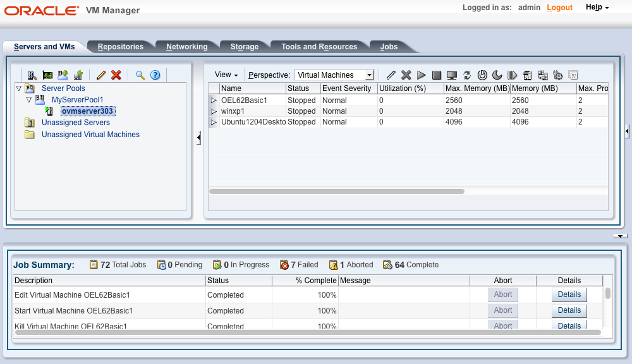The height and width of the screenshot is (364, 632).
Task: Open Details for Start Virtual Machine OEL62Basic1
Action: 569,310
